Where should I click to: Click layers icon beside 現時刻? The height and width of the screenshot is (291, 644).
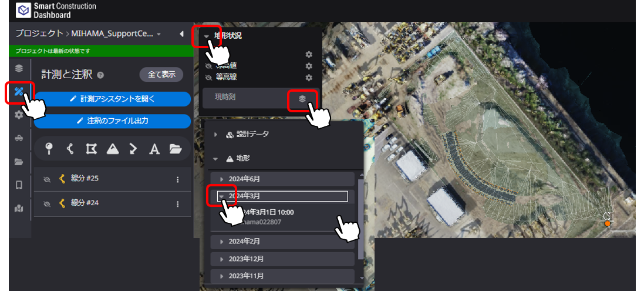(x=302, y=99)
